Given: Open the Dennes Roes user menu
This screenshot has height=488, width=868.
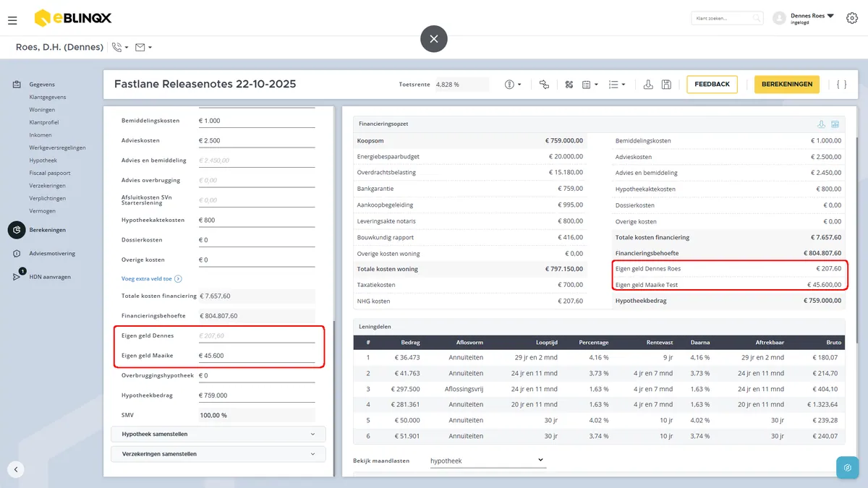Looking at the screenshot, I should (812, 18).
